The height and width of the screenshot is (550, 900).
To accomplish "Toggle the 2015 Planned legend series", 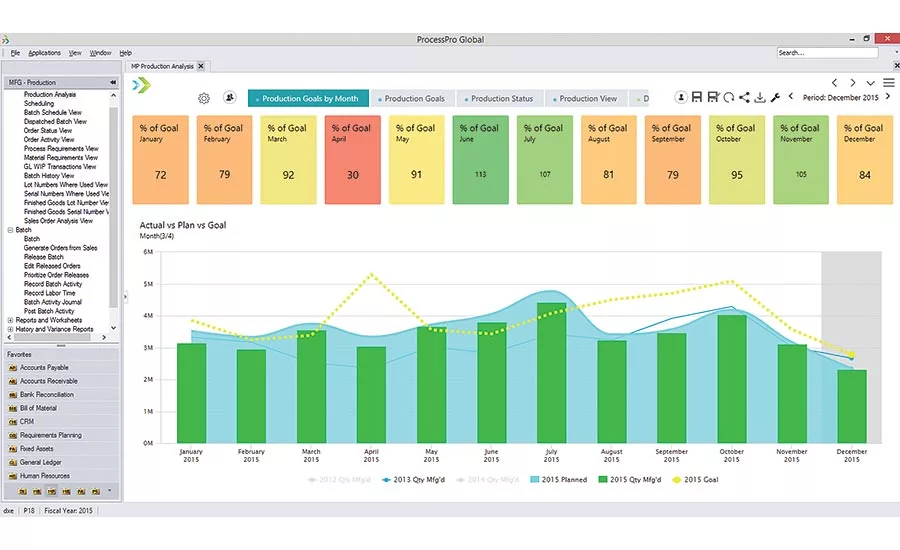I will [x=558, y=479].
